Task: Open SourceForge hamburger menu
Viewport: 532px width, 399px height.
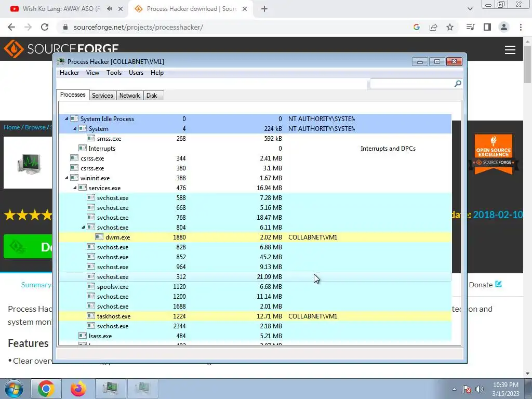Action: 510,50
